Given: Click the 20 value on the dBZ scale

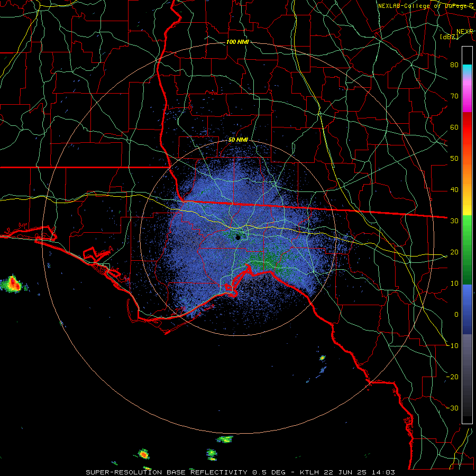Looking at the screenshot, I should (x=454, y=252).
